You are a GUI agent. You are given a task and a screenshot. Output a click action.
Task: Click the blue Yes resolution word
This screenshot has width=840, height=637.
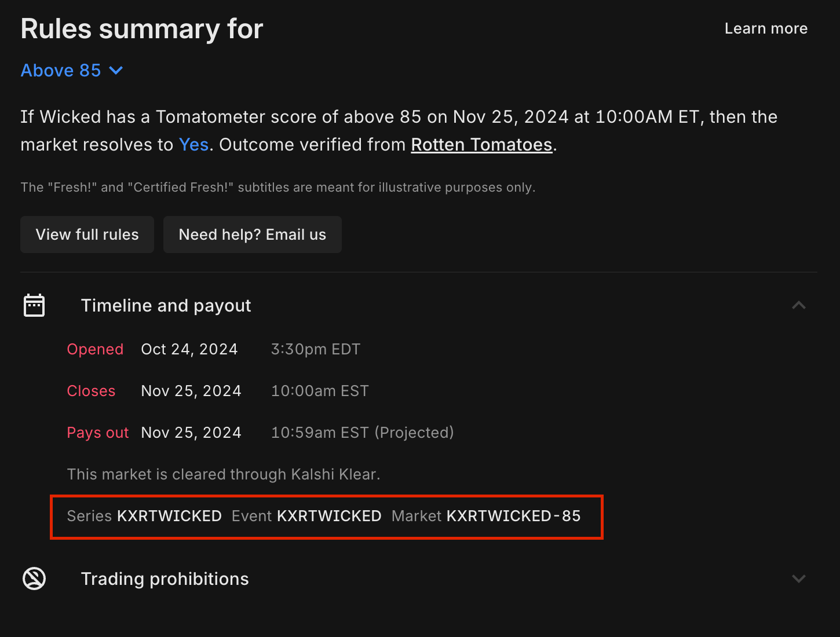pos(193,144)
